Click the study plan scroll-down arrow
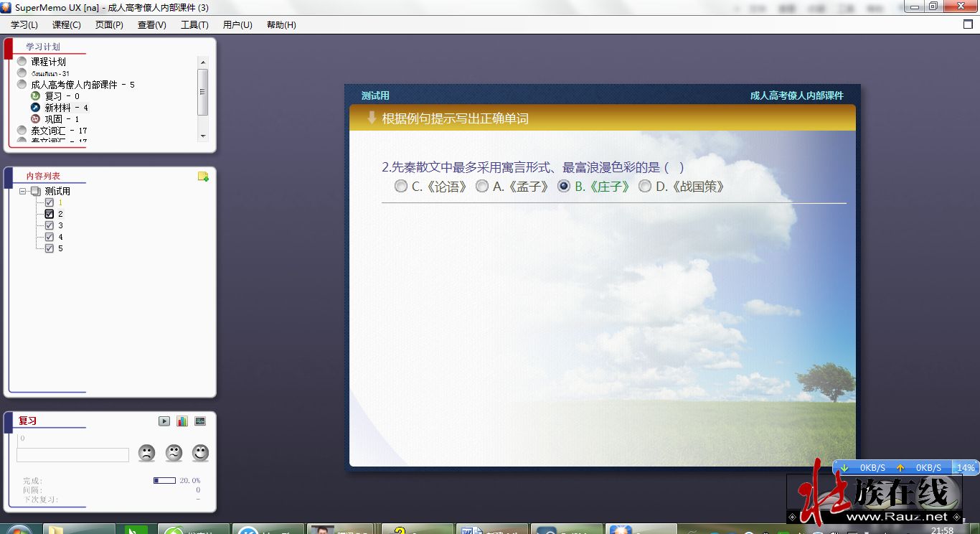This screenshot has height=534, width=980. pyautogui.click(x=203, y=136)
